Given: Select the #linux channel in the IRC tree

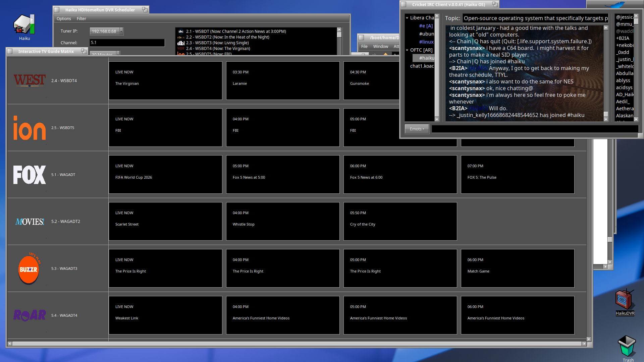Looking at the screenshot, I should pyautogui.click(x=426, y=42).
